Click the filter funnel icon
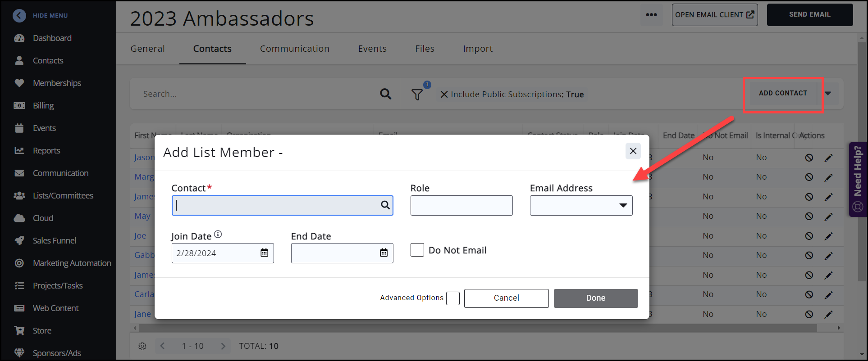 pos(417,95)
